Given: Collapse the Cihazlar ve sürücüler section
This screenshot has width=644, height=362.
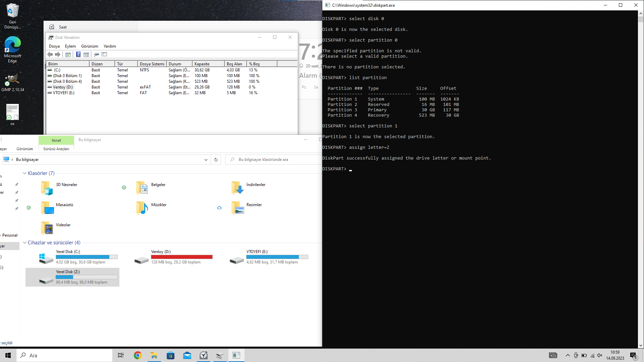Looking at the screenshot, I should click(x=24, y=243).
